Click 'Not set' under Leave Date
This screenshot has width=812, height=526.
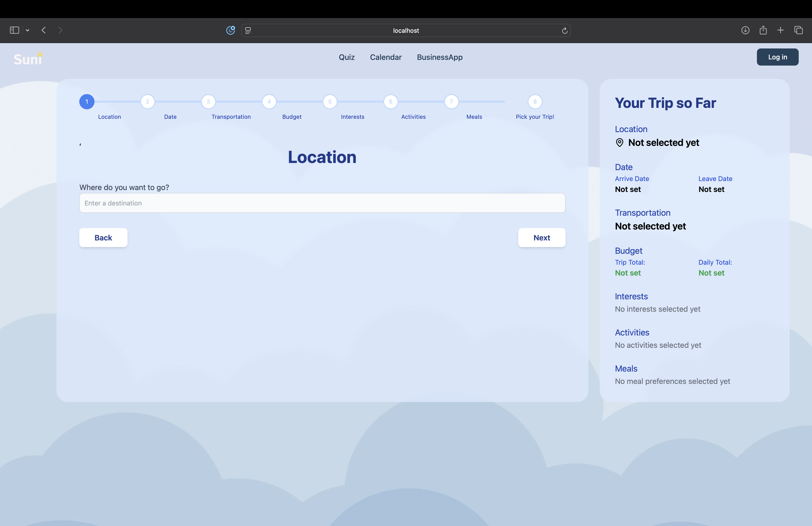711,189
